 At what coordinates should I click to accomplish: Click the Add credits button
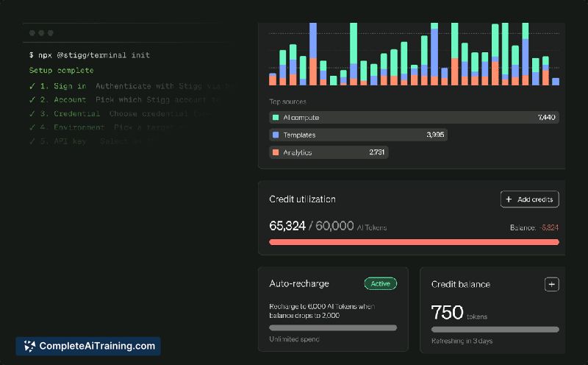(529, 199)
